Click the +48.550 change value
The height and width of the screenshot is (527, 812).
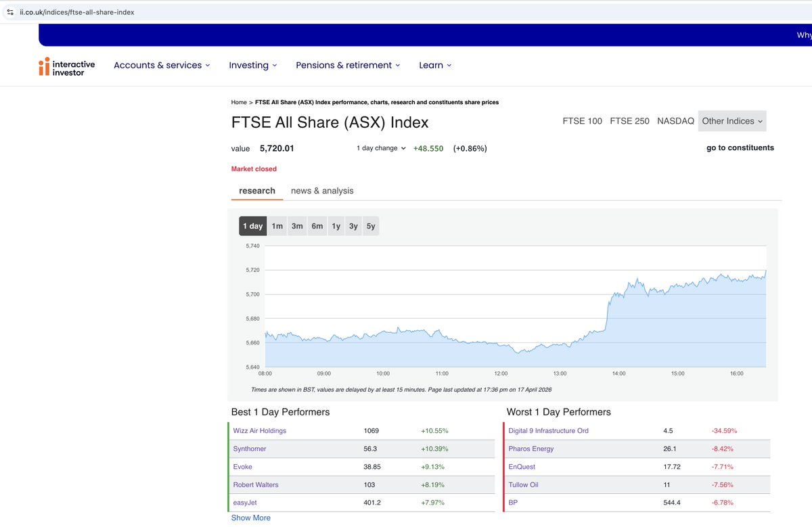428,148
